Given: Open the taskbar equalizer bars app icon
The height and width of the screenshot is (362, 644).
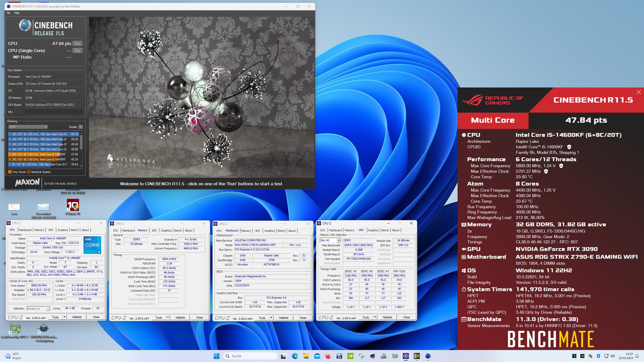Looking at the screenshot, I should coord(339,356).
